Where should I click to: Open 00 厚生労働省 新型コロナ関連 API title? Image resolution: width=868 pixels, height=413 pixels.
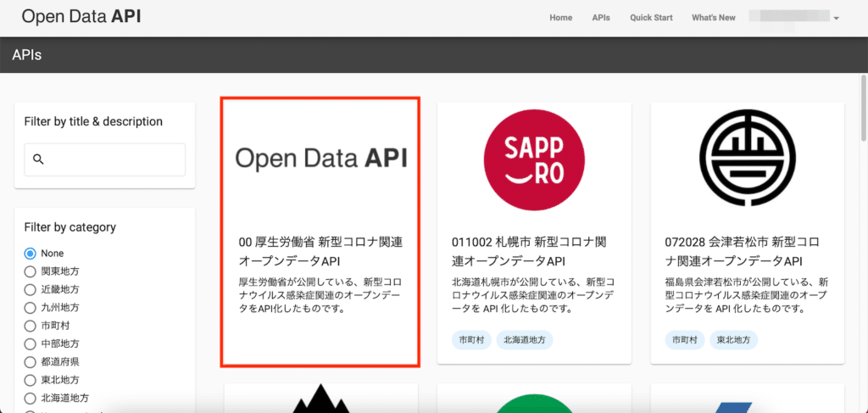pyautogui.click(x=320, y=251)
